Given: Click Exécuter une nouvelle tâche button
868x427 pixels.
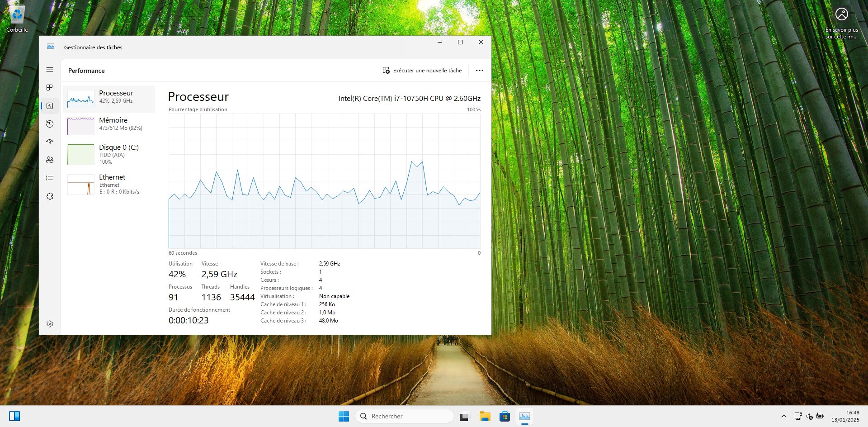Looking at the screenshot, I should coord(422,71).
